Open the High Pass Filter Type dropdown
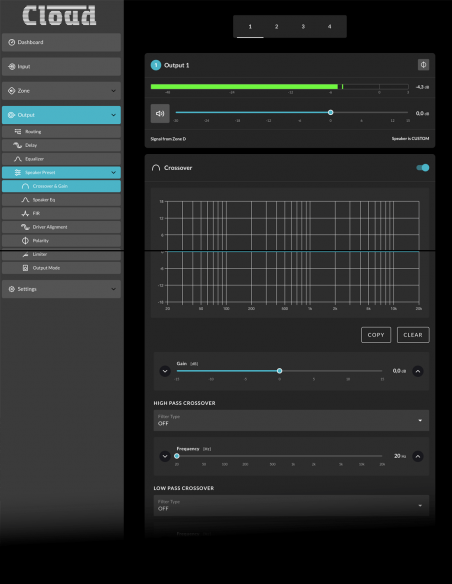This screenshot has height=584, width=452. click(x=291, y=420)
